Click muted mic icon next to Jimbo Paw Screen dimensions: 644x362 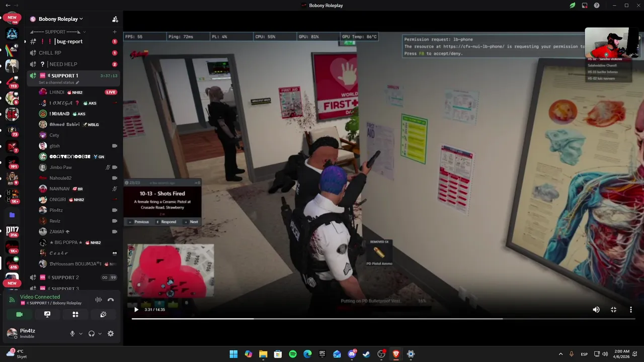coord(108,167)
